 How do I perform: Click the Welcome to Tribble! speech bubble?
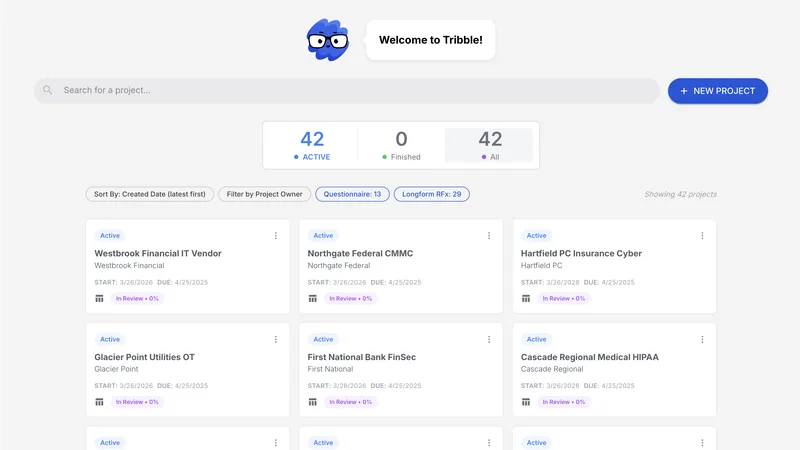(431, 40)
